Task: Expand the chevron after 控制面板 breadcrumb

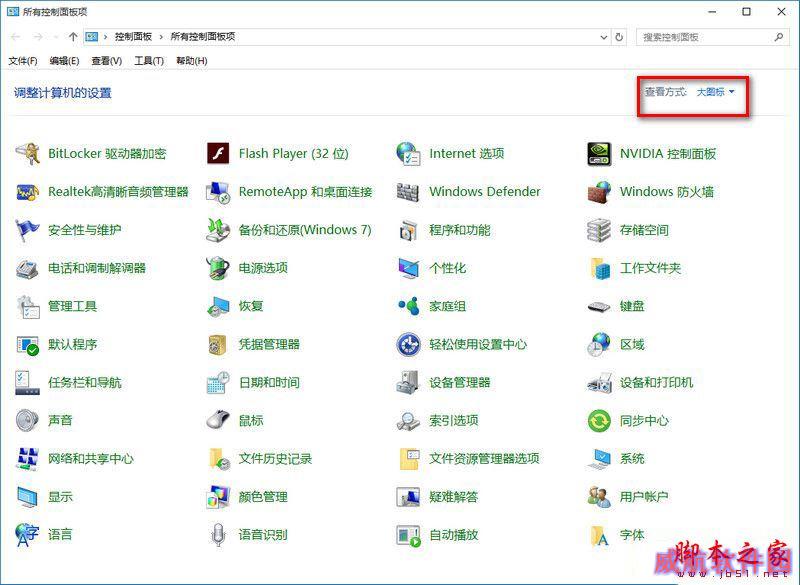Action: coord(161,37)
